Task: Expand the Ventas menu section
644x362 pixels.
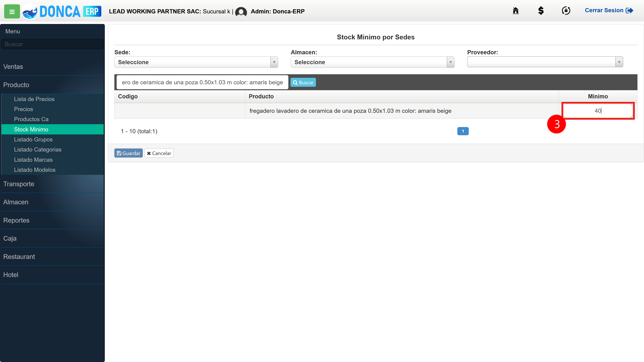Action: click(52, 67)
